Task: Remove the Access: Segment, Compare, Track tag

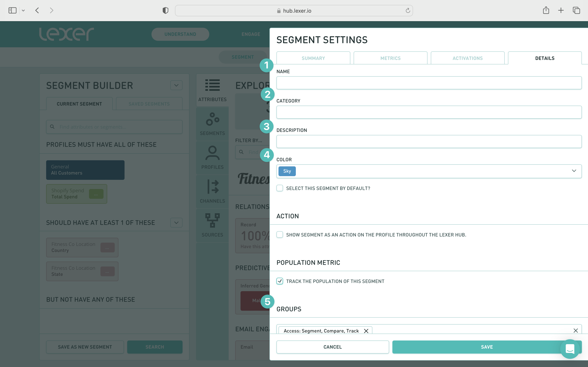Action: pos(366,331)
